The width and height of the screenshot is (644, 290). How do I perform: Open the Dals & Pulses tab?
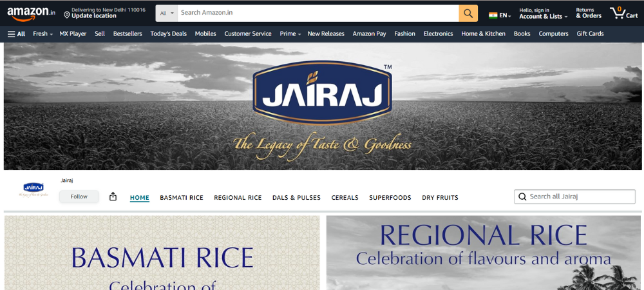296,198
